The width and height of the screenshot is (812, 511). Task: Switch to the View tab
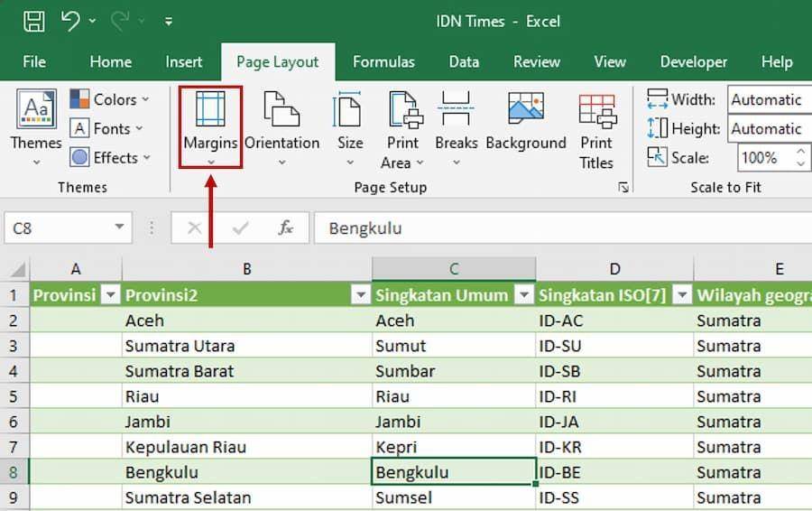coord(610,61)
